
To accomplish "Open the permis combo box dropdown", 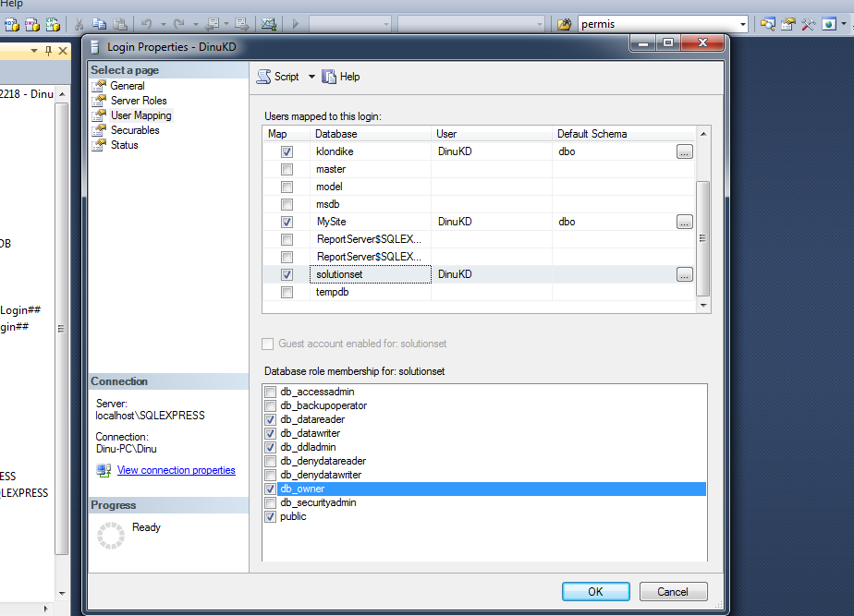I will [x=743, y=23].
